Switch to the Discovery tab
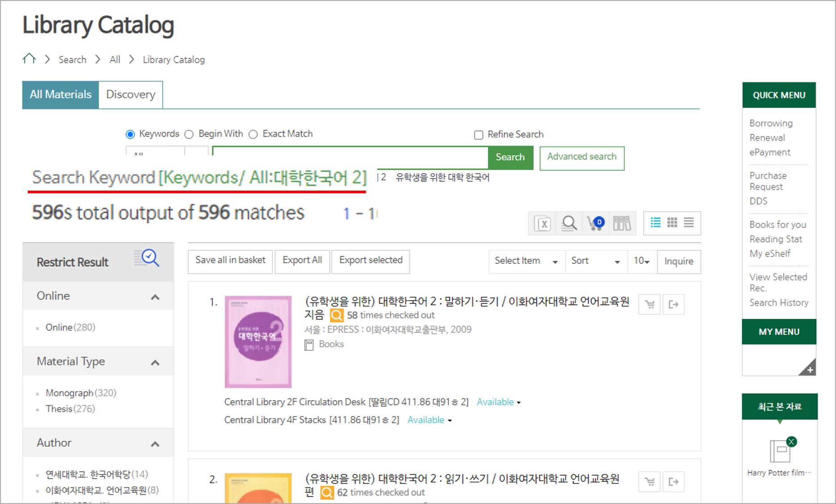The image size is (836, 504). (x=131, y=95)
